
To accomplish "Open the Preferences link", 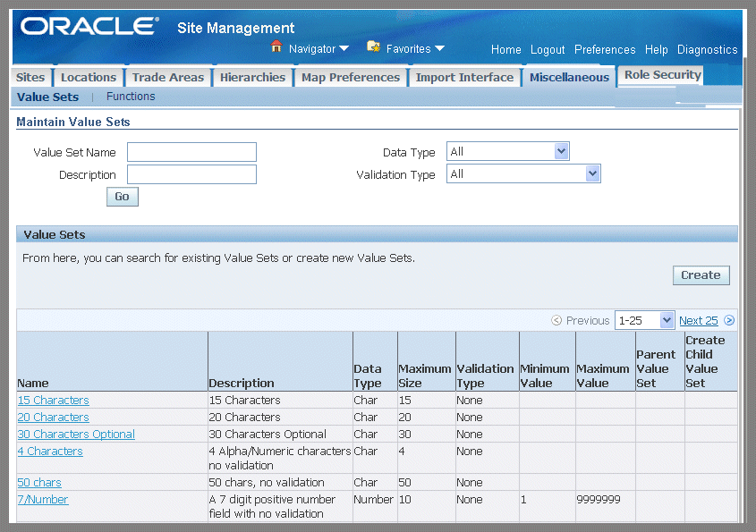I will tap(605, 50).
